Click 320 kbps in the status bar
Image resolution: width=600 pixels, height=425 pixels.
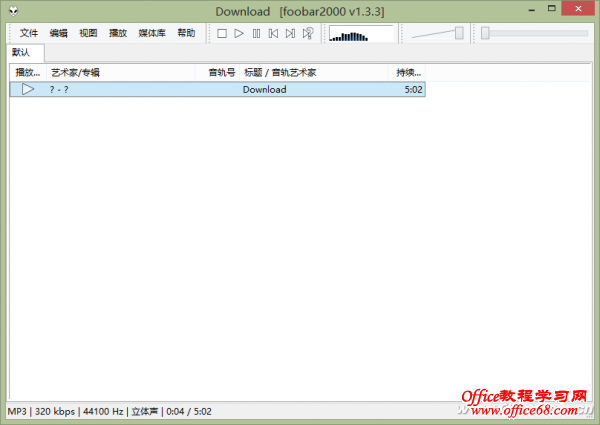click(55, 412)
